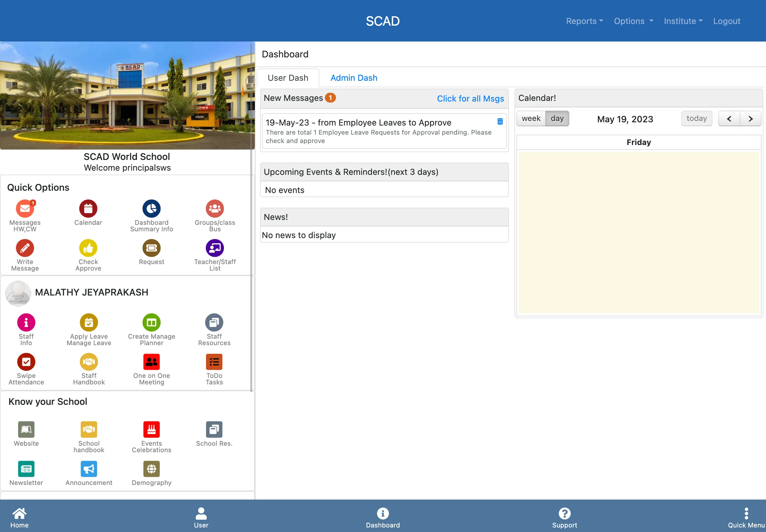Open Teacher/Staff List icon

coord(215,248)
